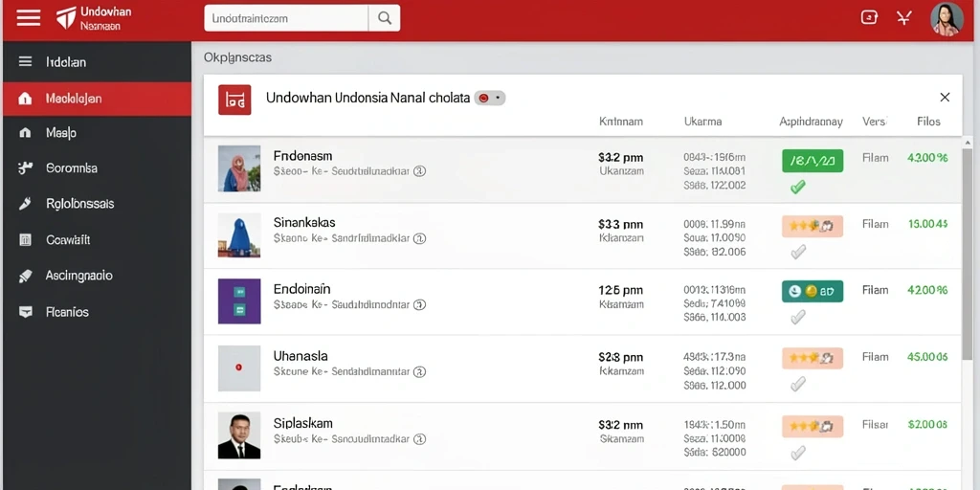Click the teal badge in Endoinain row
The image size is (980, 490).
pyautogui.click(x=813, y=291)
